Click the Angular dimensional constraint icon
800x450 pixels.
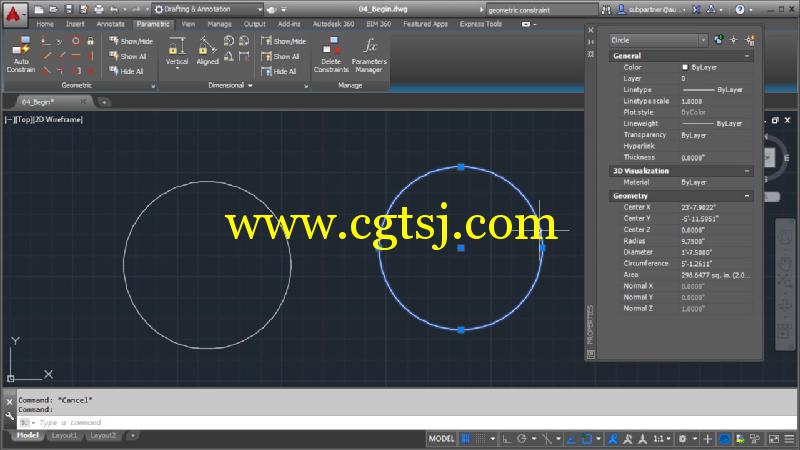point(229,56)
